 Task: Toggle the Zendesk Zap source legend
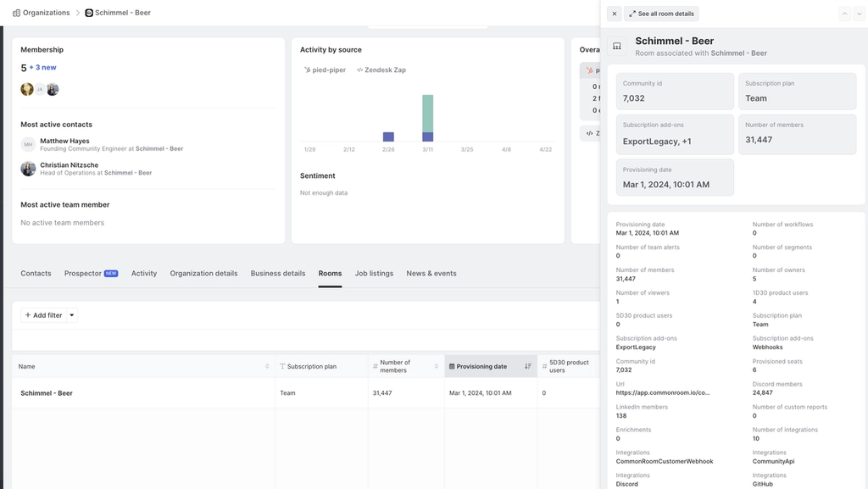(x=381, y=70)
